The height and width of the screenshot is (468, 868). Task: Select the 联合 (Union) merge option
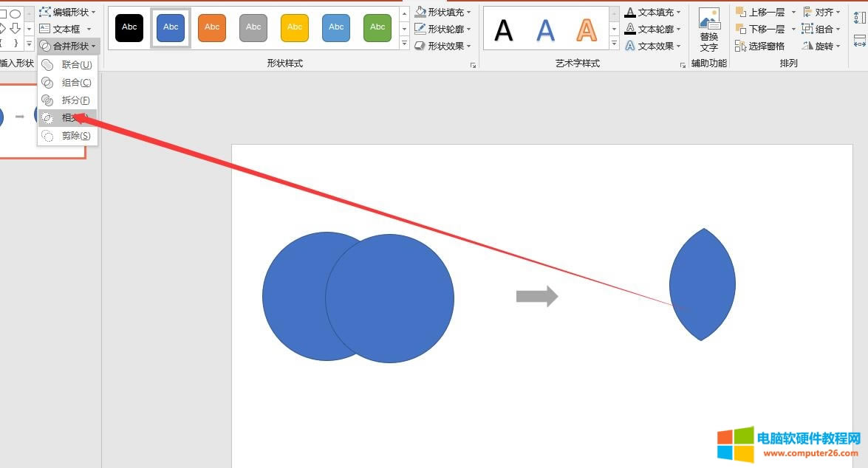pos(75,65)
